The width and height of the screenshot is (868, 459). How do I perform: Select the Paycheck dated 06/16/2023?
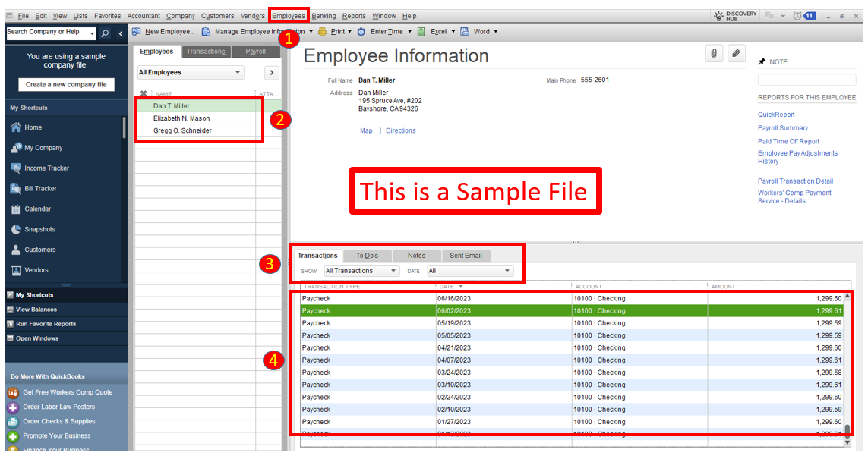(x=571, y=299)
